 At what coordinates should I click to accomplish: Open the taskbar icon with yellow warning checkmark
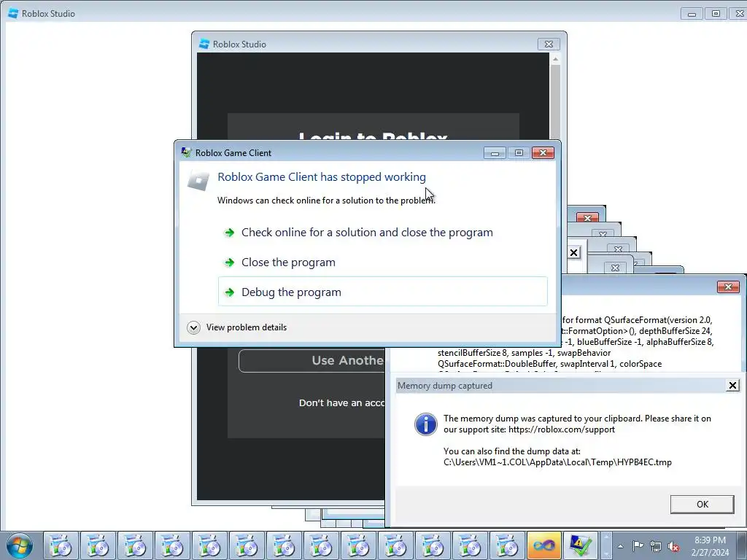click(580, 545)
